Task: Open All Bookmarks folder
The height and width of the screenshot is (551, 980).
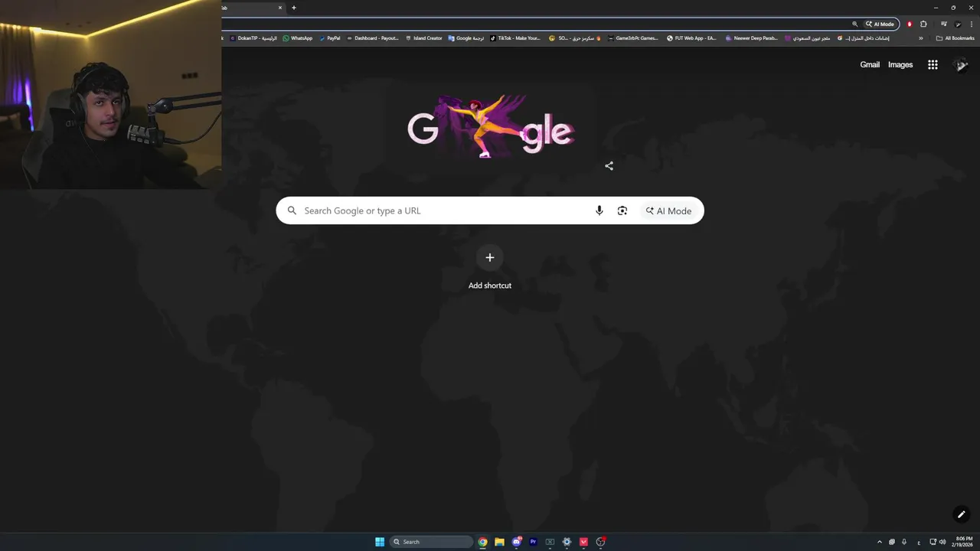Action: pyautogui.click(x=955, y=37)
